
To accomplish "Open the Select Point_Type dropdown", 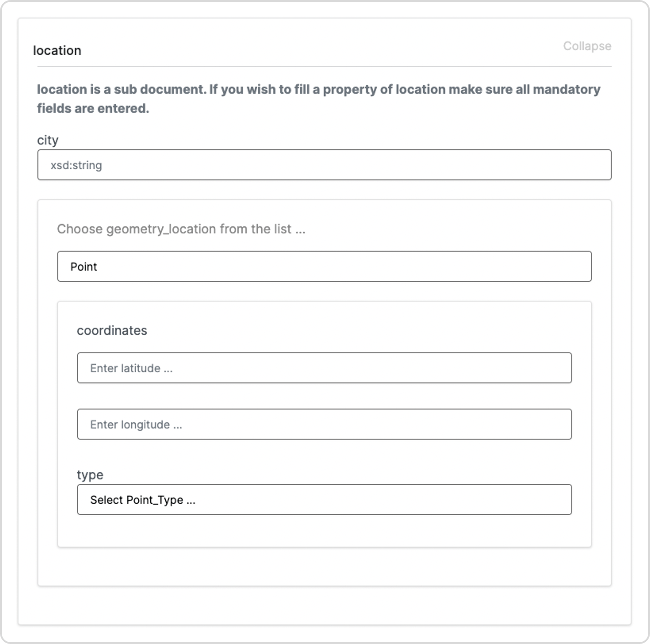I will click(x=324, y=500).
